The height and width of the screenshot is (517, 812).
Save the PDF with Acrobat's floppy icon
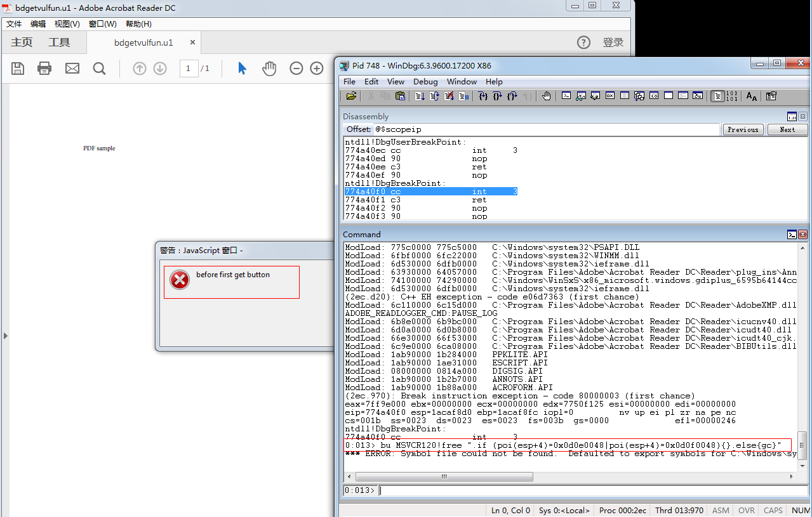pos(18,69)
